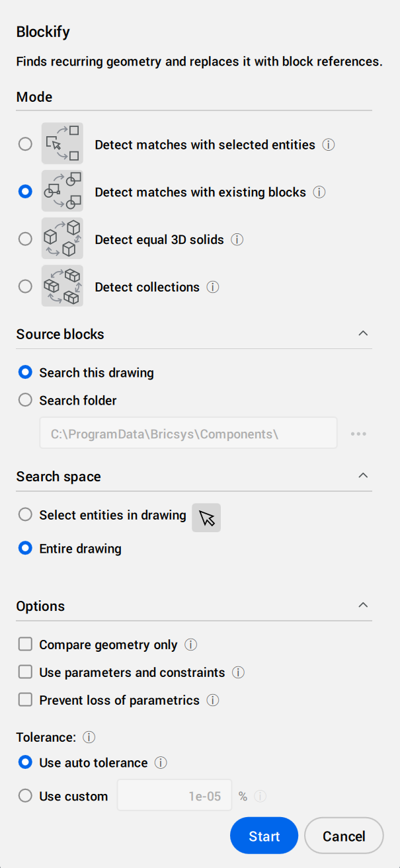Click the selected entities mode icon
This screenshot has height=868, width=400.
[x=62, y=143]
